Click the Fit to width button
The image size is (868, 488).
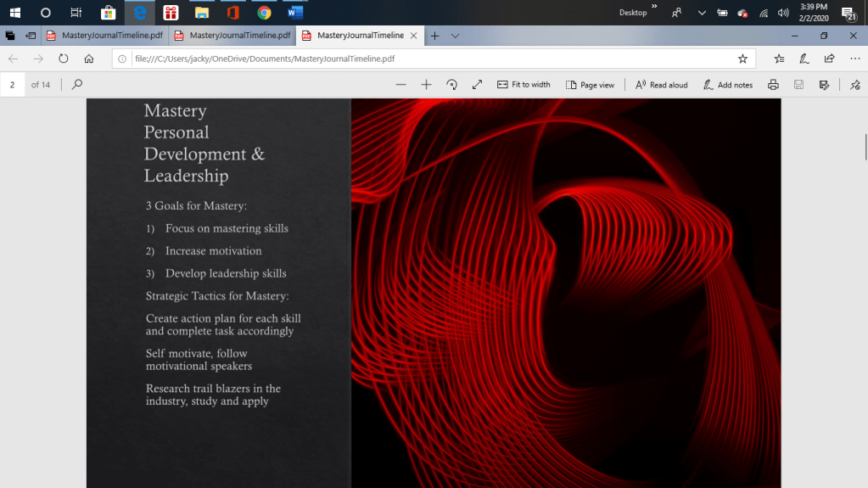[x=524, y=85]
